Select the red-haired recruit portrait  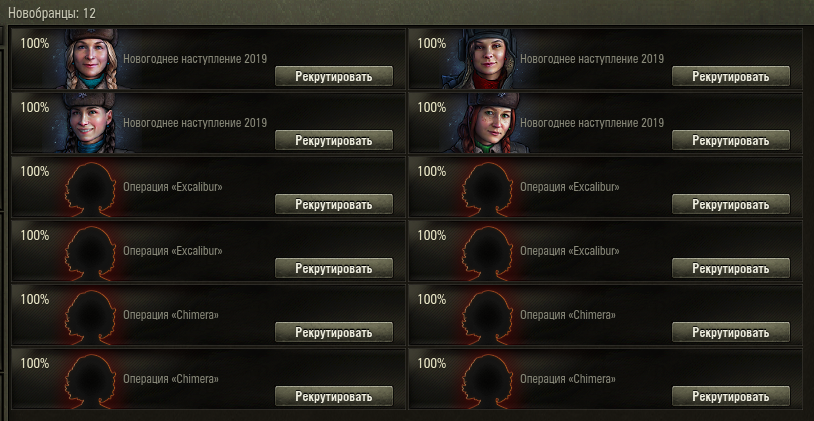click(485, 123)
